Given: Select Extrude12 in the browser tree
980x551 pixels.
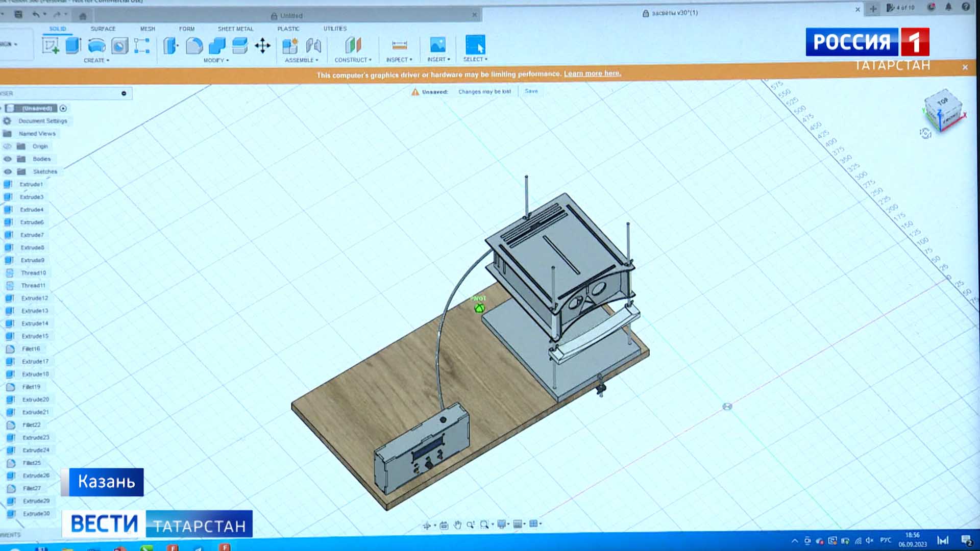Looking at the screenshot, I should [x=35, y=298].
